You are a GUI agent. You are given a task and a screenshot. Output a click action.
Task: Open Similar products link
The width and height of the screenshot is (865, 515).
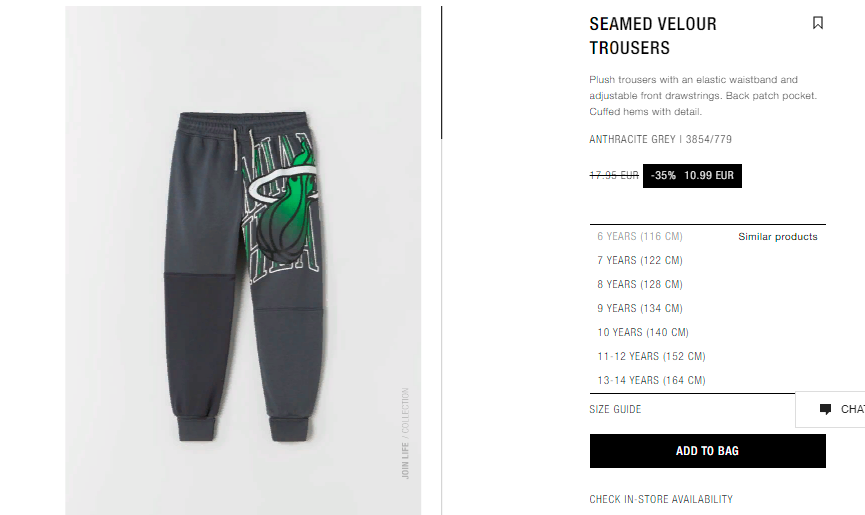(778, 237)
